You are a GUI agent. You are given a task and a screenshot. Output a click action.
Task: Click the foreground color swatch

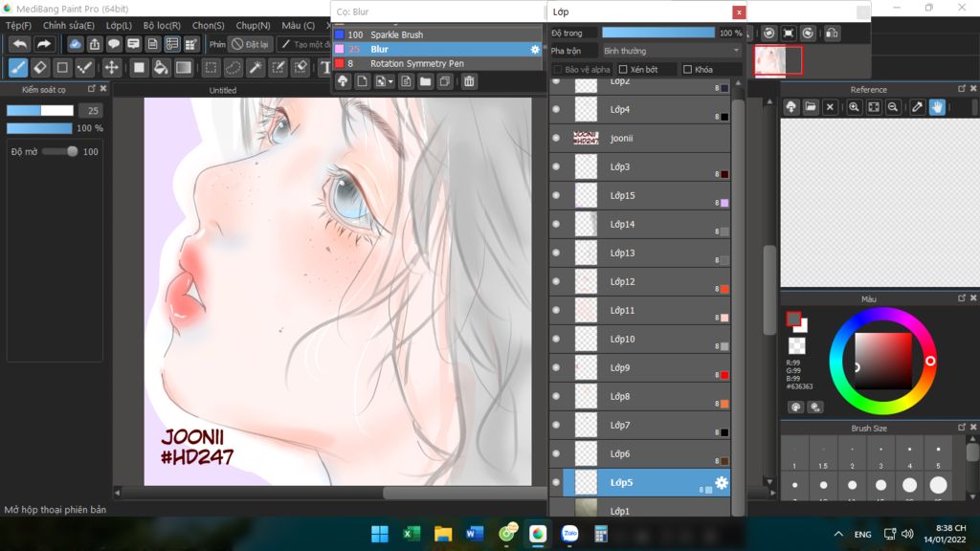(x=793, y=320)
